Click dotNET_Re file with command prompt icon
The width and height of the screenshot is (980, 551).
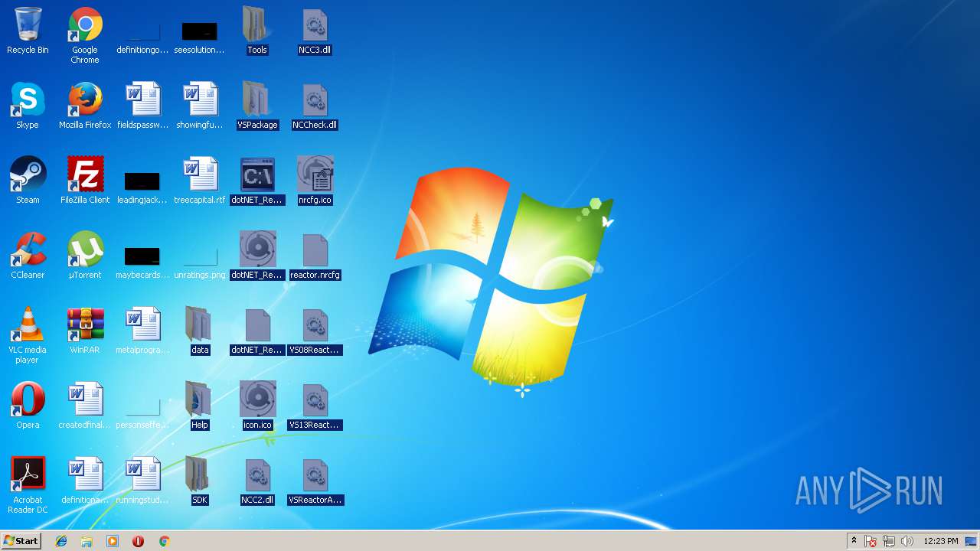point(257,181)
